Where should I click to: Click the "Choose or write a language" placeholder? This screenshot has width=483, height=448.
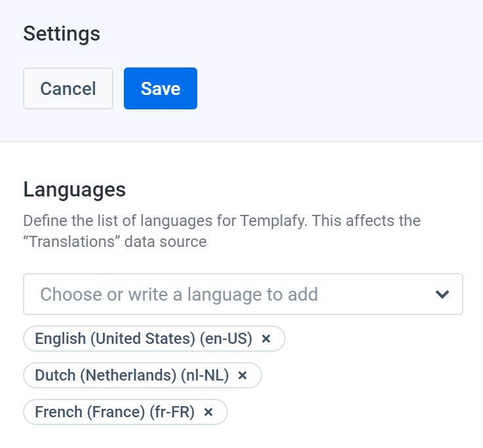pos(179,294)
